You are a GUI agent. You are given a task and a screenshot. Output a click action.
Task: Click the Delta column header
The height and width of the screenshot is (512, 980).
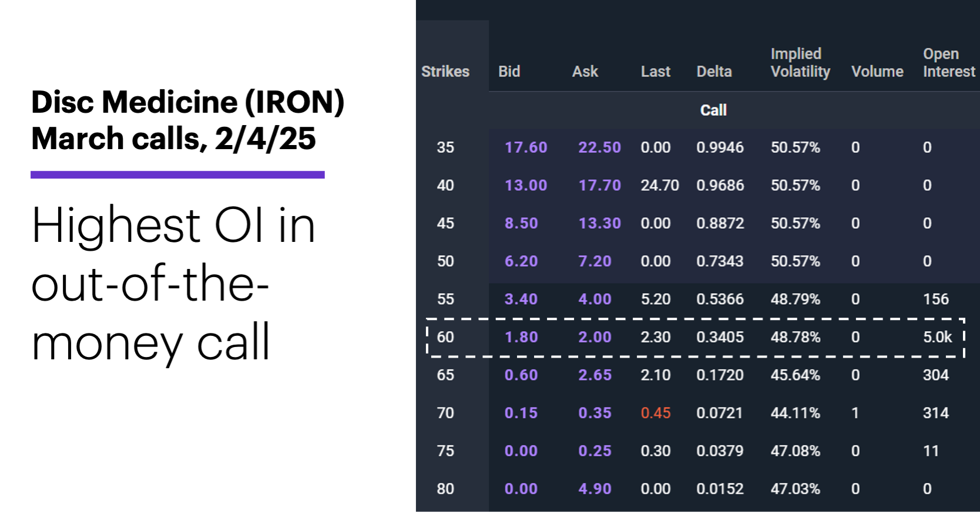[x=714, y=72]
